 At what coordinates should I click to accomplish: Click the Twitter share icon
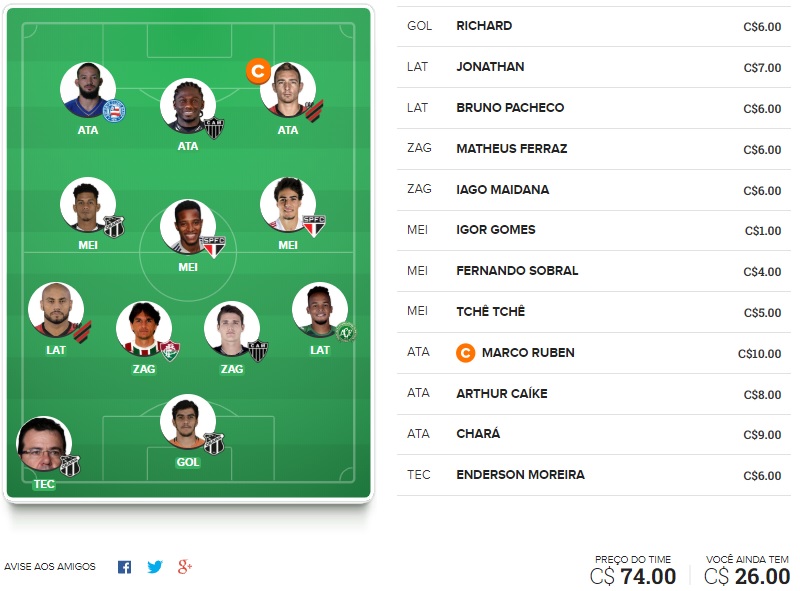[154, 567]
